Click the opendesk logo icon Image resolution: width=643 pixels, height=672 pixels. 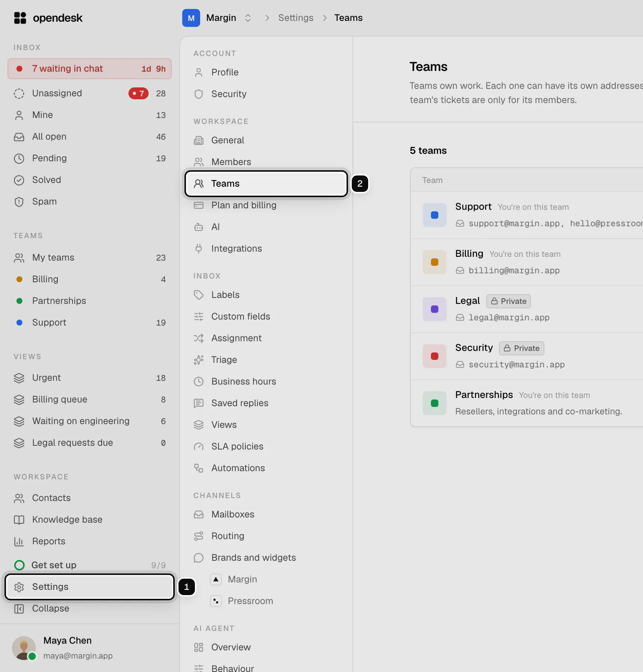click(x=20, y=18)
